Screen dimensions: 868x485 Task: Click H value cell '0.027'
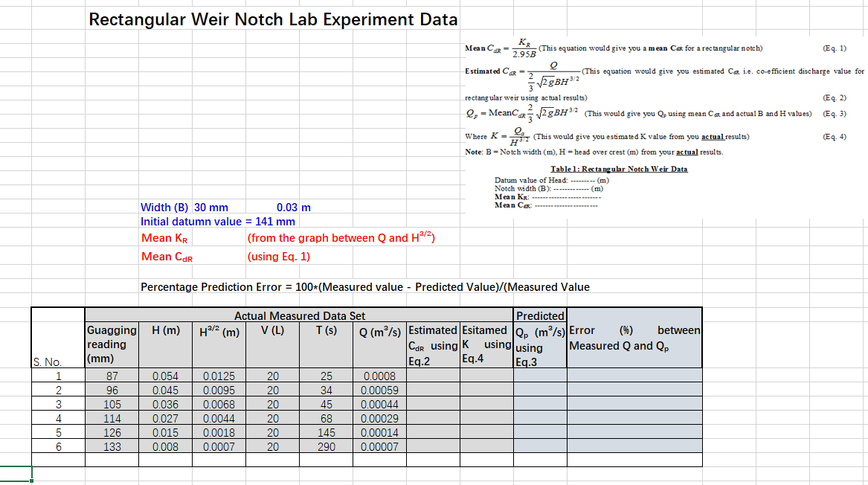(166, 419)
